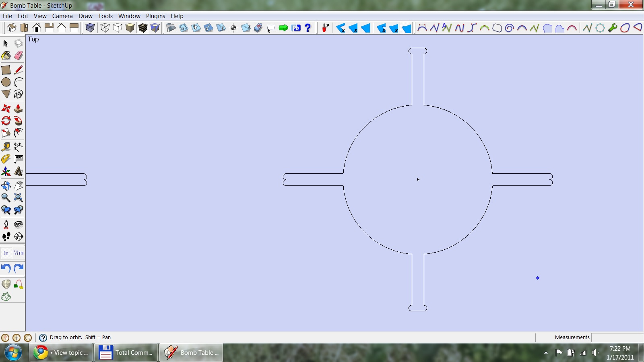Open the Camera menu
The image size is (644, 362).
coord(62,16)
